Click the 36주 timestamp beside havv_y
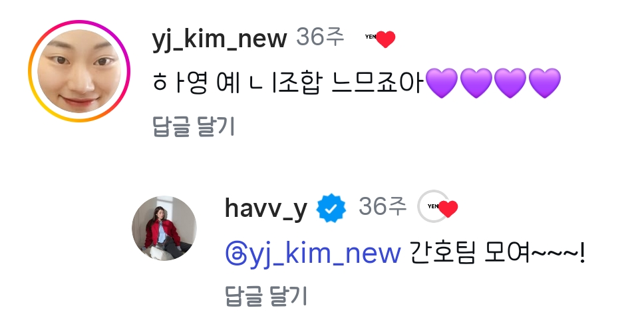 (383, 206)
